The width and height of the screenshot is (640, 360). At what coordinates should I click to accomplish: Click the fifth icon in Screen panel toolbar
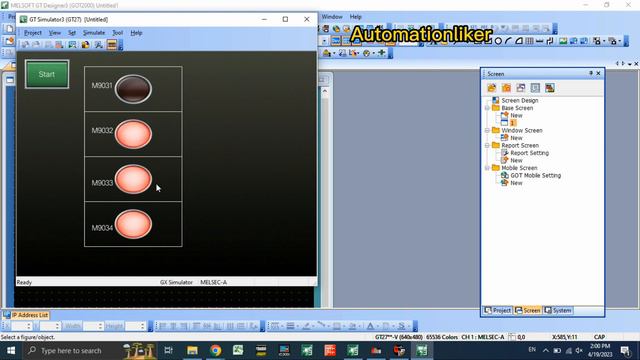pyautogui.click(x=550, y=88)
